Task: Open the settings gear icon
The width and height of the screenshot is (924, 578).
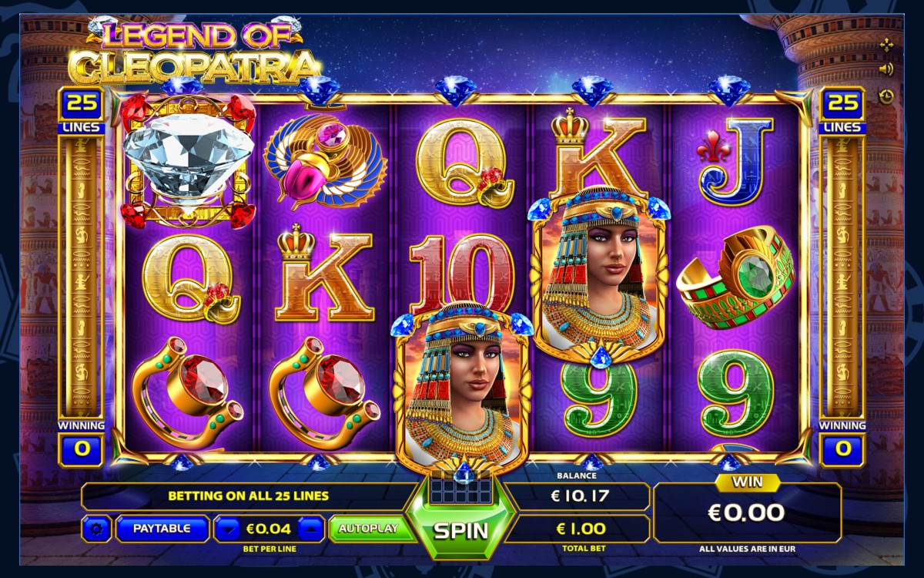Action: pyautogui.click(x=96, y=529)
